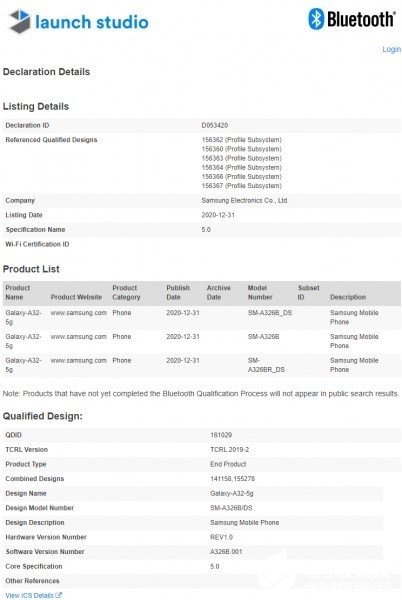The width and height of the screenshot is (402, 600).
Task: Visit www.samsung.com link for SM-A326B_DS row
Action: pyautogui.click(x=78, y=313)
